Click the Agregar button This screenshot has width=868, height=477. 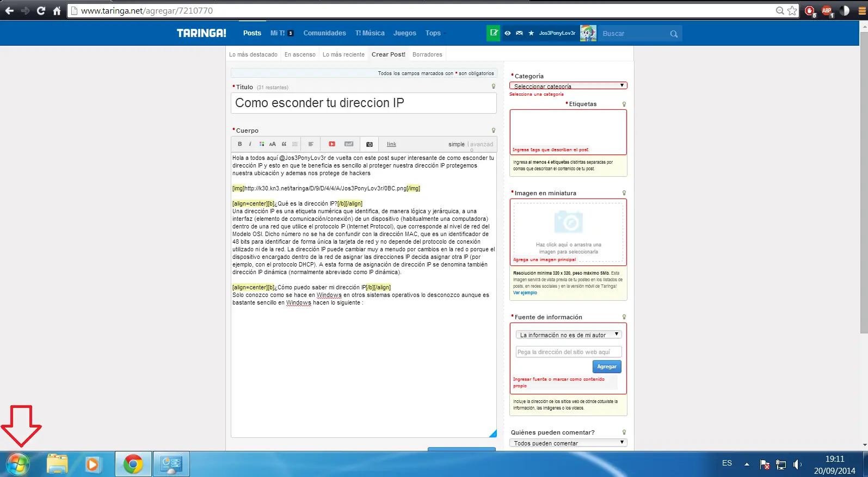(607, 367)
